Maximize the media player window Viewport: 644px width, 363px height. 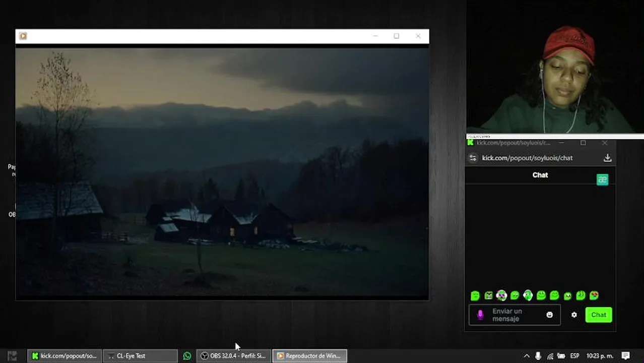tap(397, 36)
